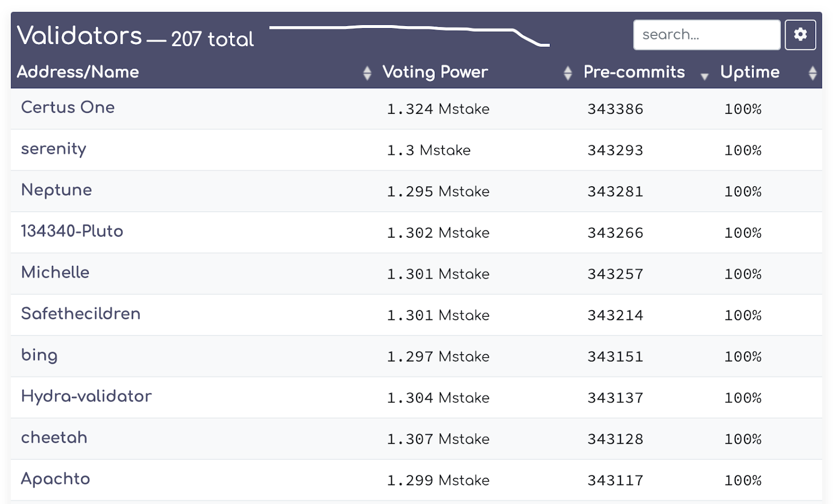Click the Voting Power column header
The height and width of the screenshot is (504, 833).
pos(435,72)
